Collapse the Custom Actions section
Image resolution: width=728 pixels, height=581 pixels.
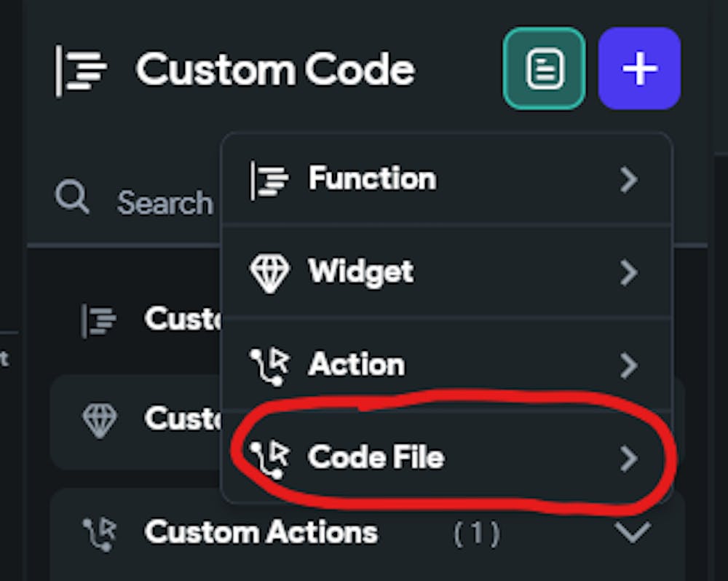point(630,531)
